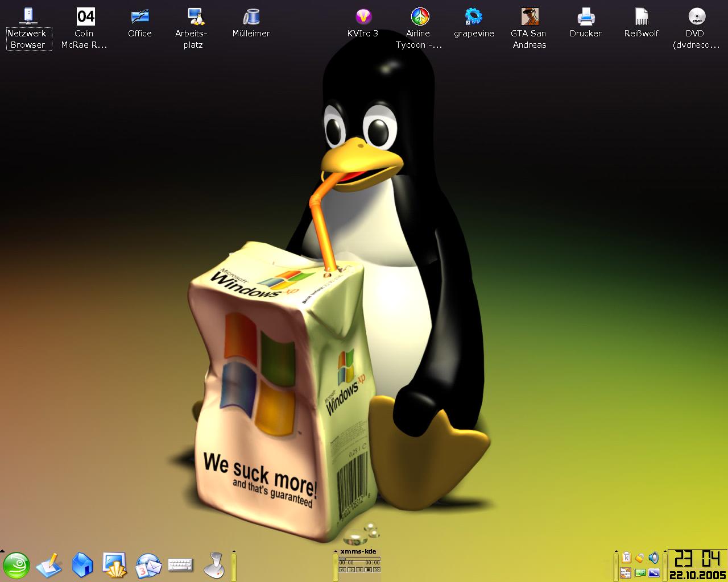Image resolution: width=728 pixels, height=582 pixels.
Task: Open the speaker volume tray icon
Action: point(653,558)
